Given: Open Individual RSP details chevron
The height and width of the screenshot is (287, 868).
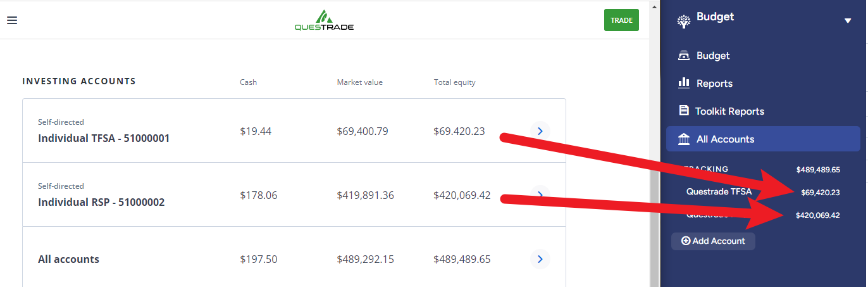Looking at the screenshot, I should [540, 195].
